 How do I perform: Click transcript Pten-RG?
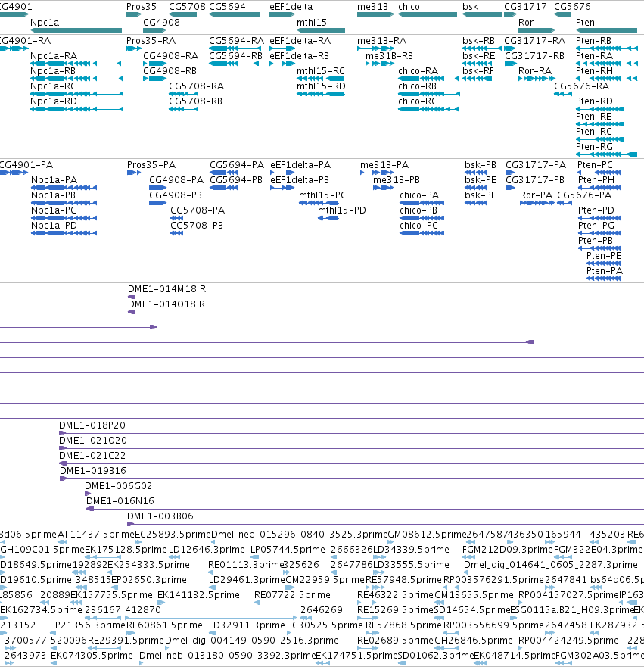pos(607,154)
